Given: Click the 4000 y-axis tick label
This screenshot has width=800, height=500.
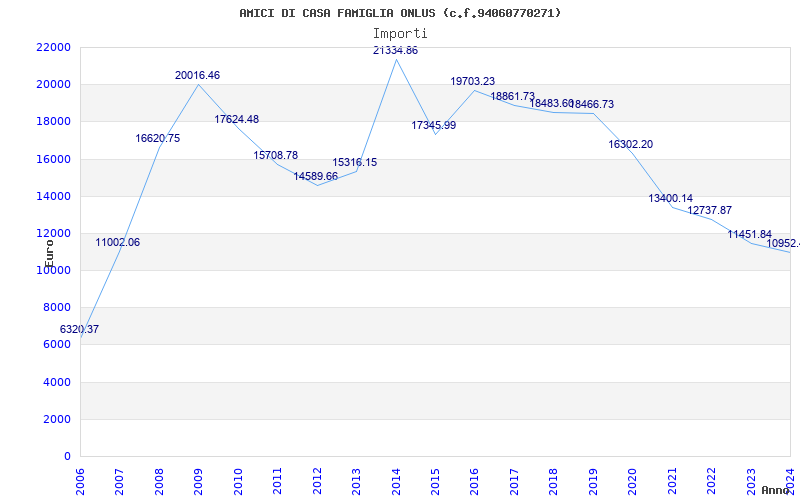Looking at the screenshot, I should 57,382.
